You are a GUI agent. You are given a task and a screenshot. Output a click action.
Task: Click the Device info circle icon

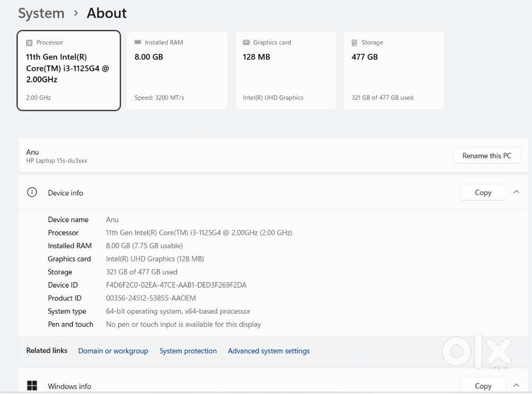32,192
